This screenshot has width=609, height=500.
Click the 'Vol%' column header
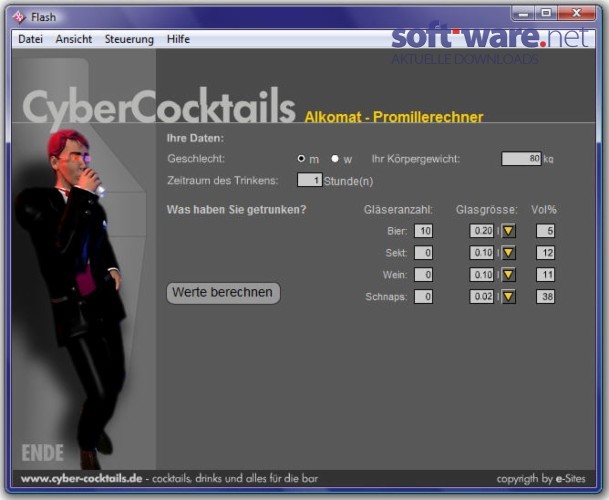pyautogui.click(x=544, y=210)
